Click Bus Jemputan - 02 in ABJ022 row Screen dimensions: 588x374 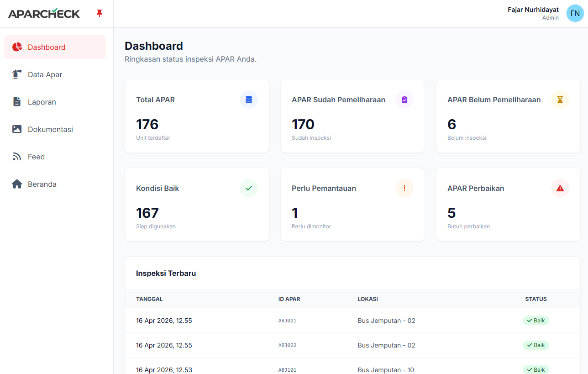[x=387, y=345]
